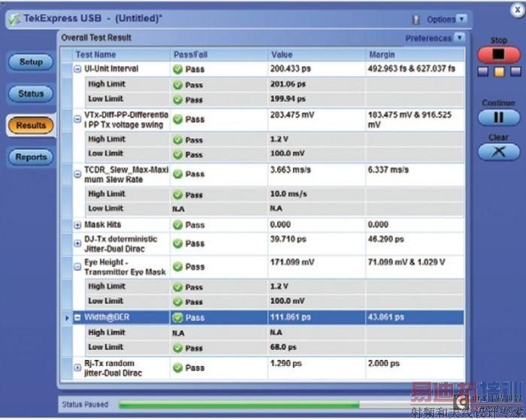Screen dimensions: 526x420
Task: Open the Options dropdown arrow
Action: [x=461, y=19]
